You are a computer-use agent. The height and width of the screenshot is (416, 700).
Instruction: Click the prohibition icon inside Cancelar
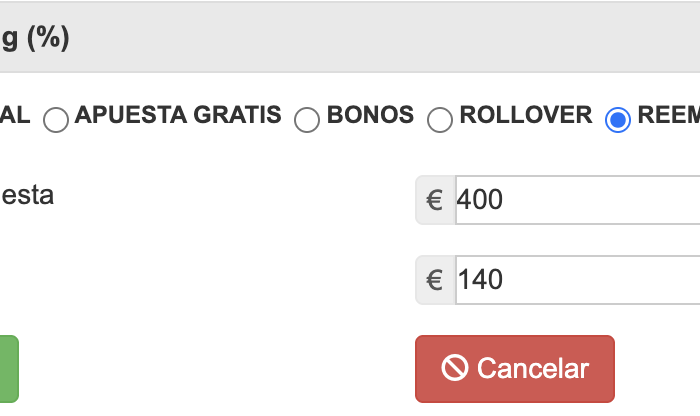pos(455,368)
